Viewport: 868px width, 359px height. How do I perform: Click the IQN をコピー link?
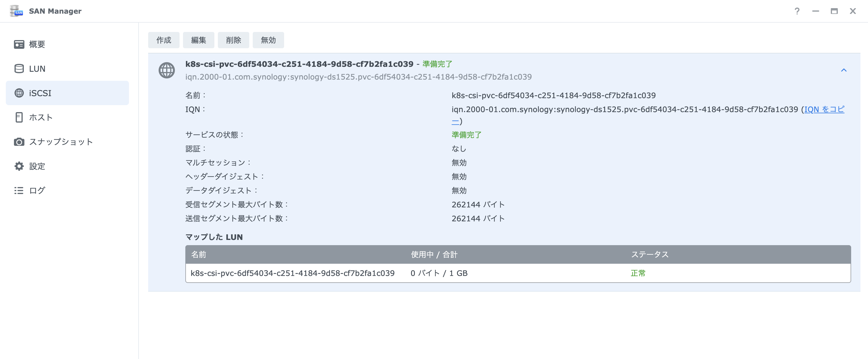point(824,110)
